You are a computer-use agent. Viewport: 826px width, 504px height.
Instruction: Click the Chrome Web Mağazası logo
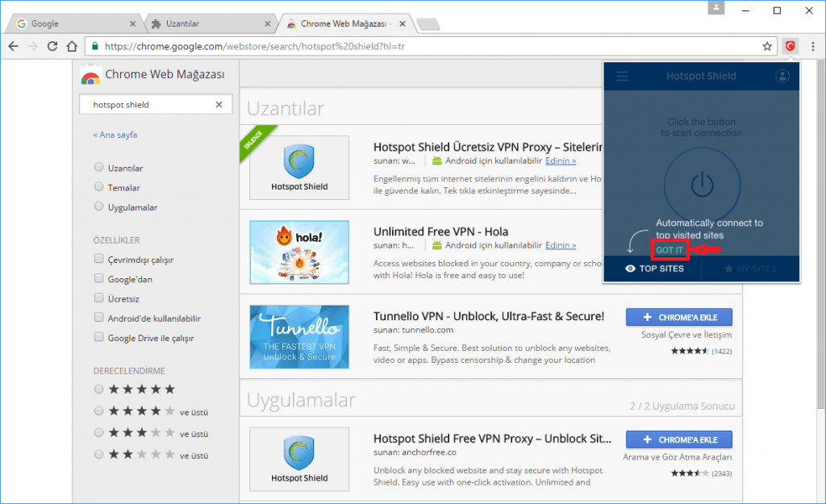90,77
